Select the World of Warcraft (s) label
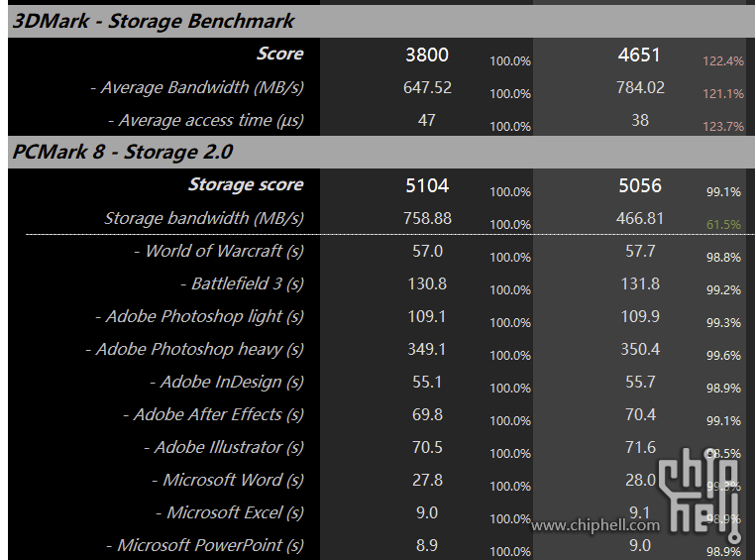Screen dimensions: 755x560 (x=219, y=251)
